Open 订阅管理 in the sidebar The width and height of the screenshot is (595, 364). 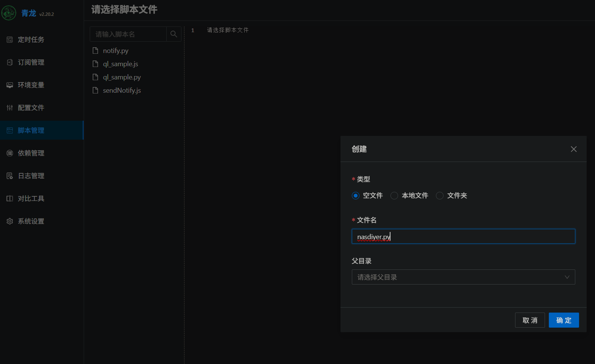(31, 62)
